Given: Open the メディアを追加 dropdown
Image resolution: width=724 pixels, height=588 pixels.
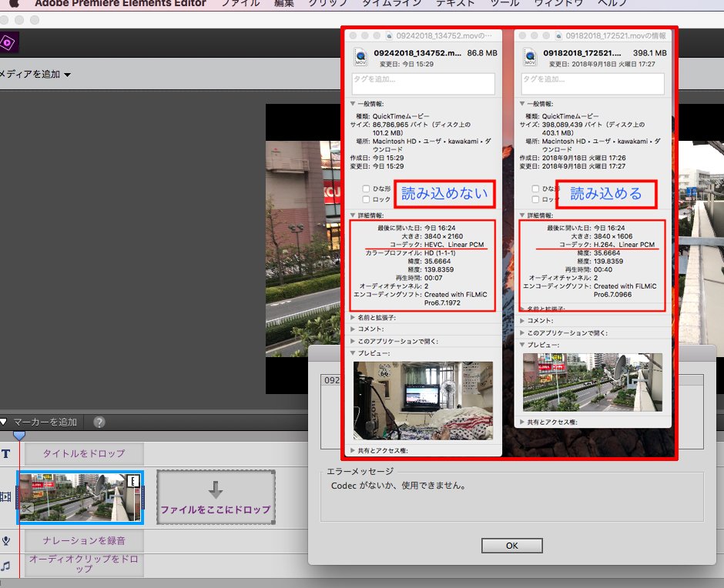Looking at the screenshot, I should point(35,75).
